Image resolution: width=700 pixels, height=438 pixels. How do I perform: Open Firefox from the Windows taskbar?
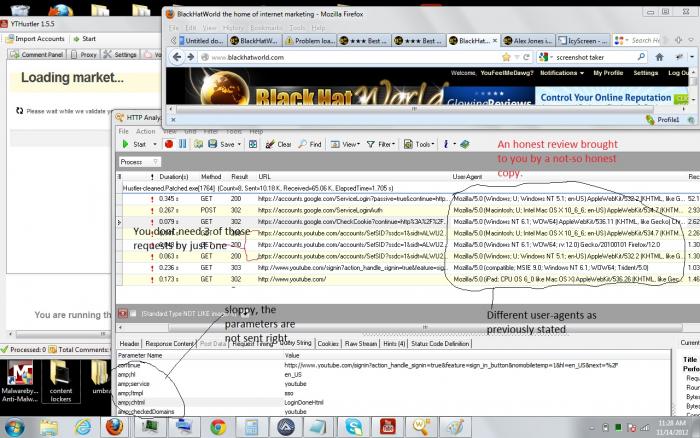tap(114, 427)
